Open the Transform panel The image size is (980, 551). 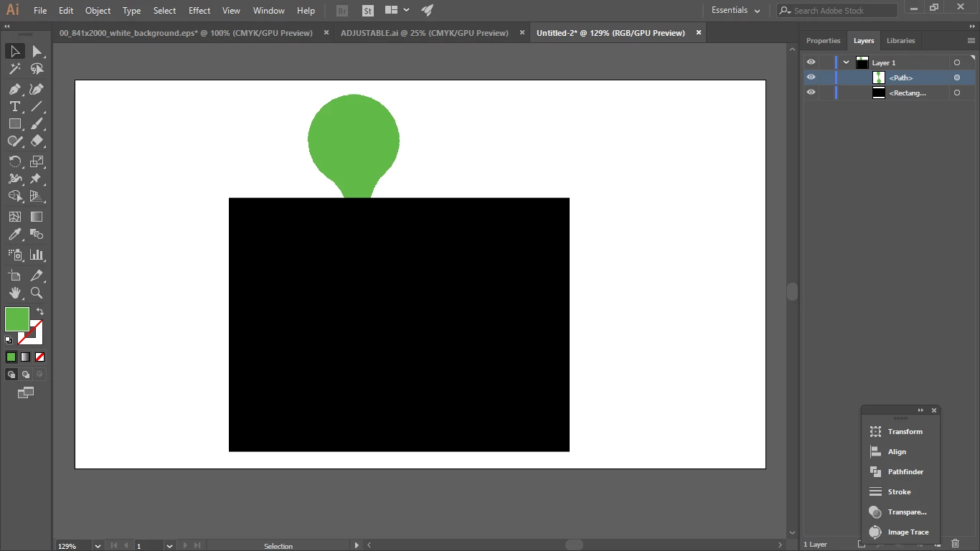tap(897, 432)
